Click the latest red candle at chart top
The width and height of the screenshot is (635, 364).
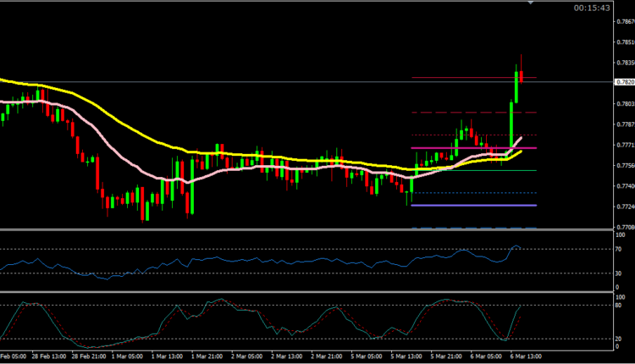tap(522, 76)
